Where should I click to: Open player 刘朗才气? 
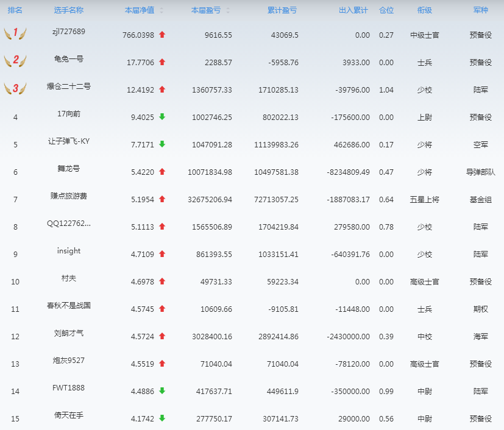69,333
